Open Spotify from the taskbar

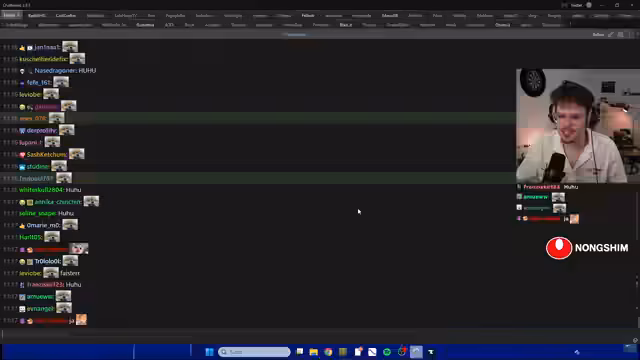pos(387,352)
